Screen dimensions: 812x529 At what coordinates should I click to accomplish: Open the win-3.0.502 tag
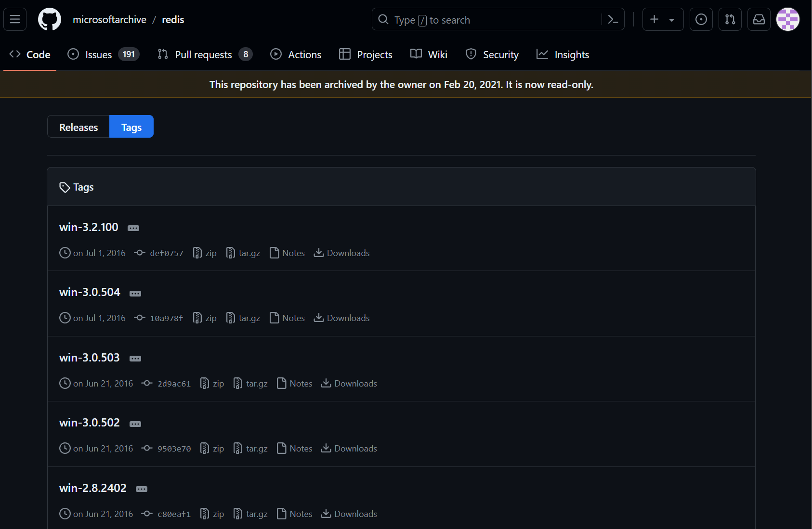click(90, 423)
